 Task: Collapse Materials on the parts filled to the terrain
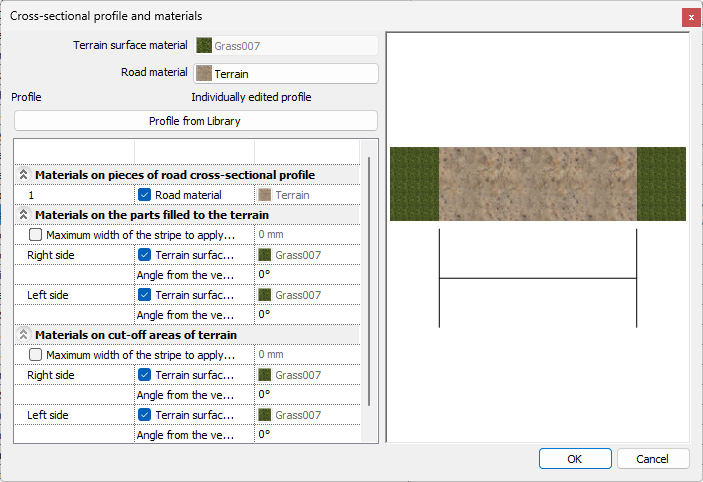point(24,215)
